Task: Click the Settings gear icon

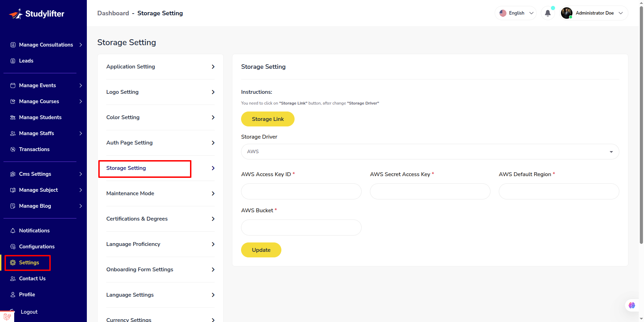Action: (13, 263)
